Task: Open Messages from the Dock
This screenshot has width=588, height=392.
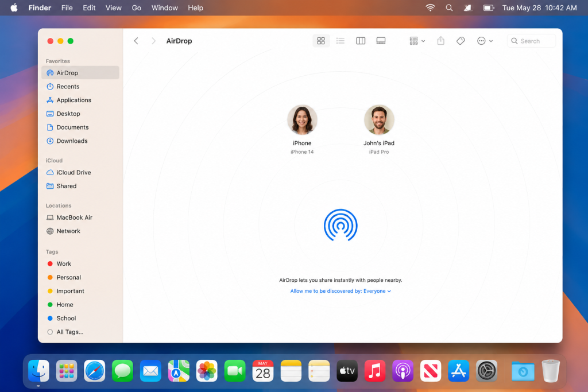Action: [123, 371]
